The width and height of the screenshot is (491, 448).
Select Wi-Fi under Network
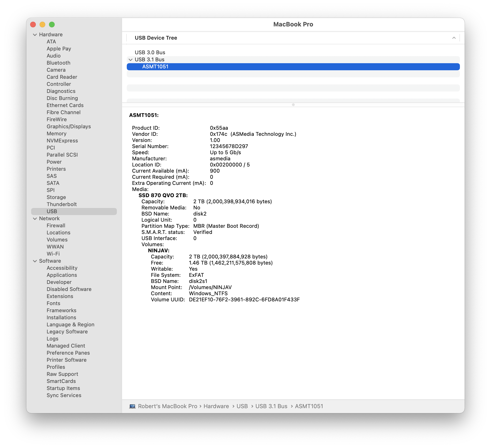[x=53, y=254]
